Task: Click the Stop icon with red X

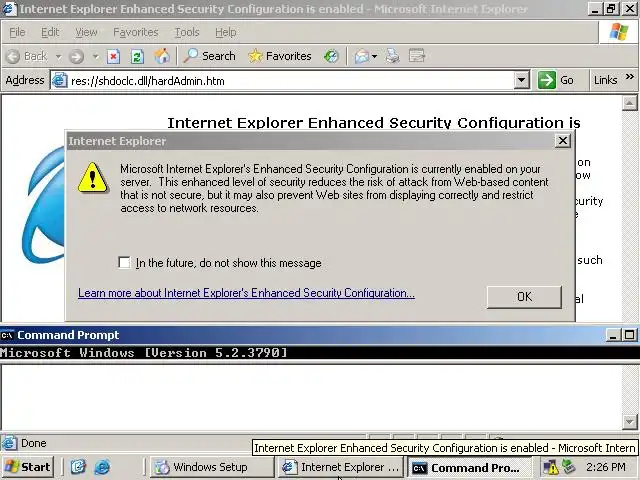Action: pos(113,56)
